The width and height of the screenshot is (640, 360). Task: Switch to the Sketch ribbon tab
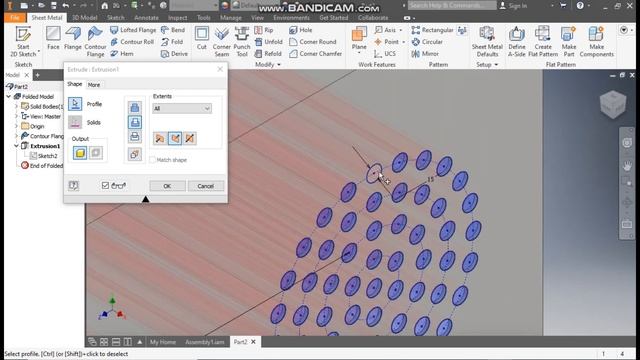tap(116, 18)
